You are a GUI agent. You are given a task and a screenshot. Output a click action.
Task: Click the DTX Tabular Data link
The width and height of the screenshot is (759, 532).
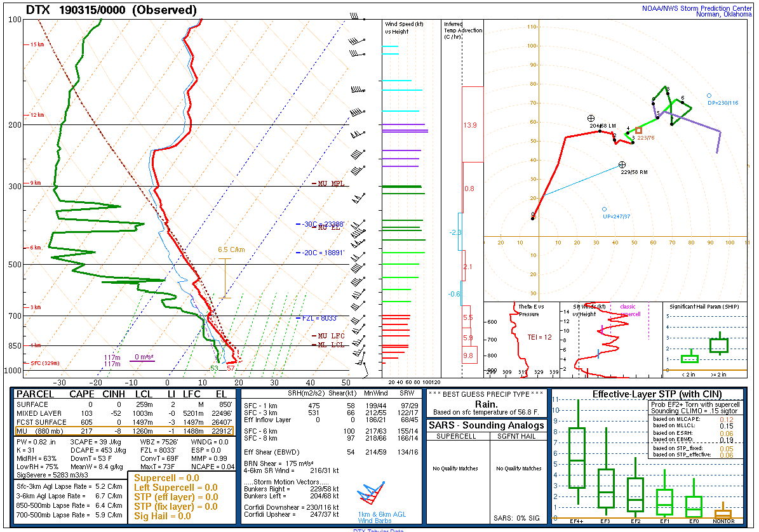pyautogui.click(x=379, y=530)
